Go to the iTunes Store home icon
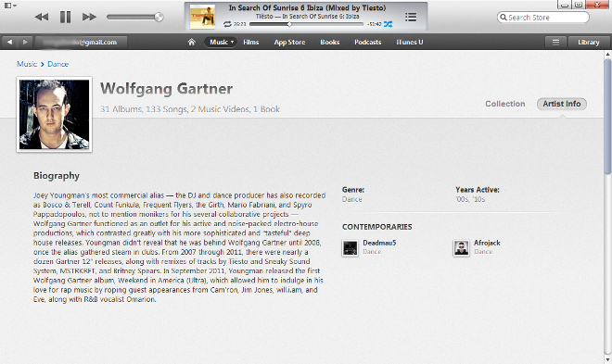612x364 pixels. [191, 42]
